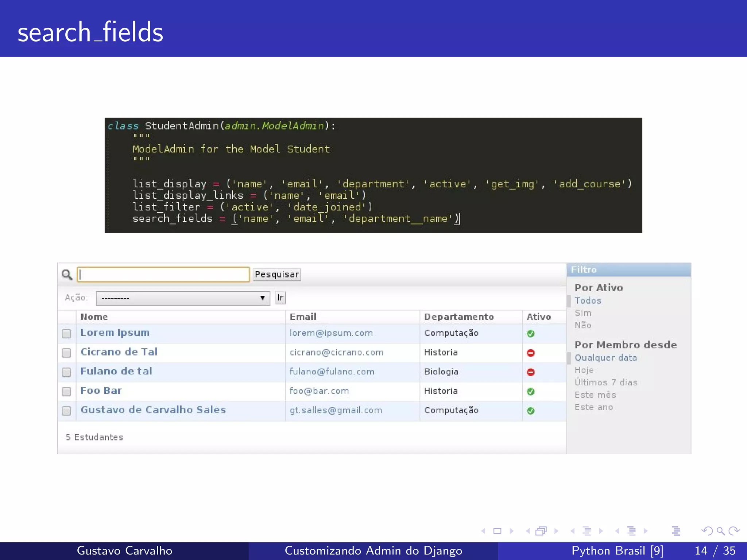747x560 pixels.
Task: Click the subsection lines icon in navigation bar
Action: pos(587,531)
